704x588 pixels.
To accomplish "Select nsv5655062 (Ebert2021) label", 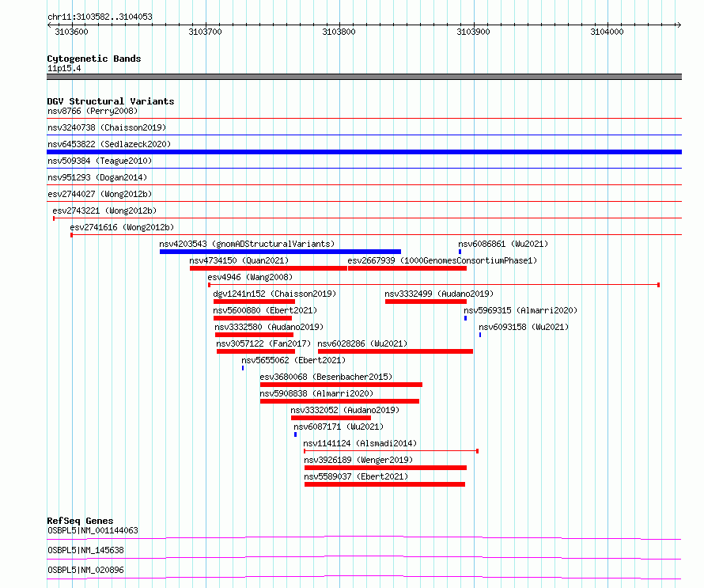I will (x=293, y=360).
